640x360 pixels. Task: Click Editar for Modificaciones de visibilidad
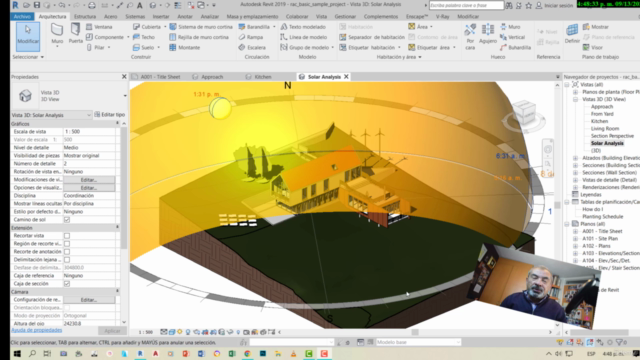[x=89, y=180]
